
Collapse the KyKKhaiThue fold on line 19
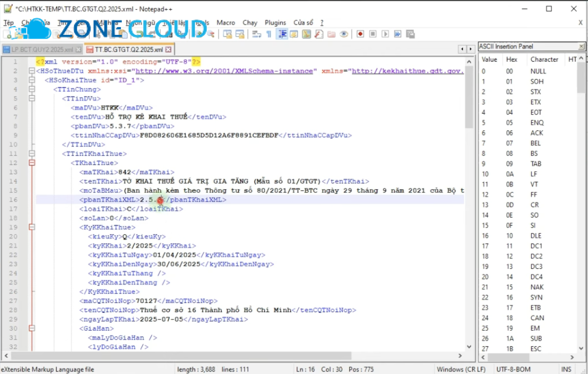pyautogui.click(x=32, y=227)
